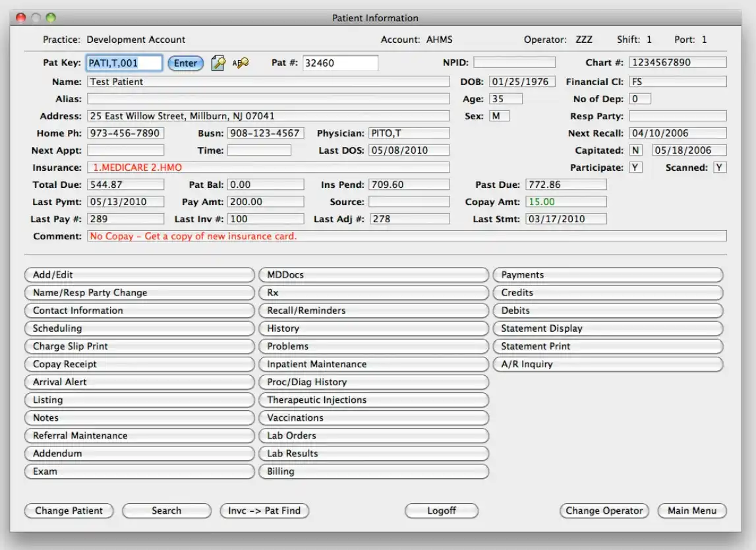The image size is (756, 550).
Task: View the patient's Lab Results
Action: pos(373,453)
